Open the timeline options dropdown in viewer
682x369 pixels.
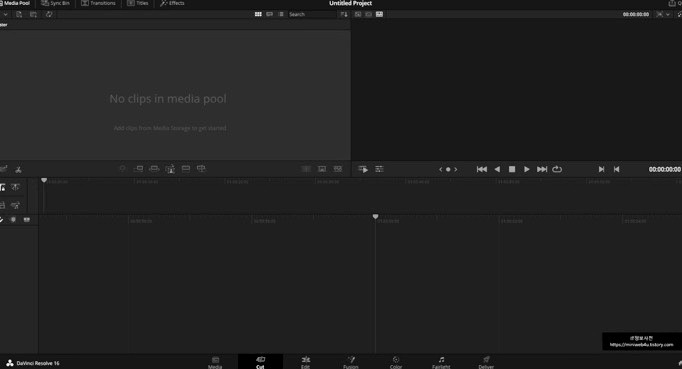click(668, 14)
